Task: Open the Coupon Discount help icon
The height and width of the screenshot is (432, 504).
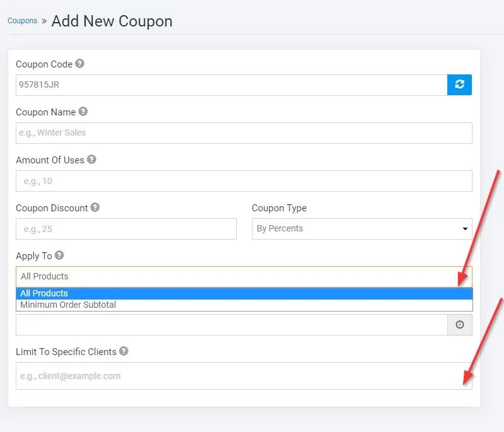Action: [x=95, y=207]
